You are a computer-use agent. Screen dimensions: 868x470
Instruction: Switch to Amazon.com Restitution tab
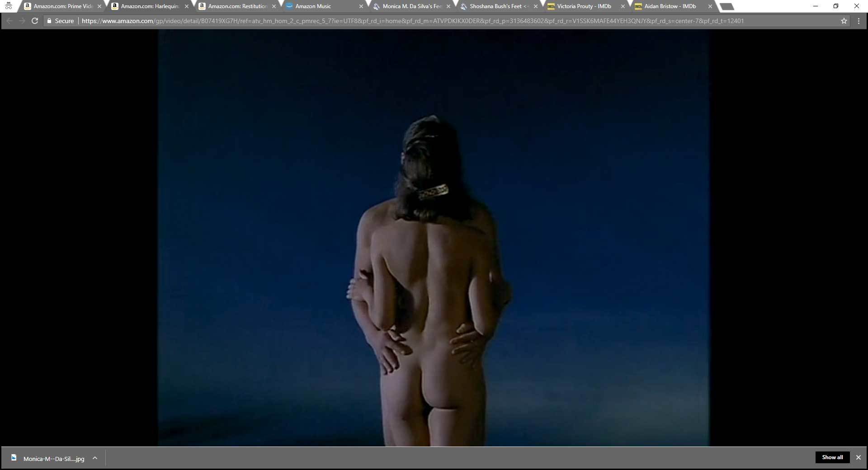coord(237,6)
